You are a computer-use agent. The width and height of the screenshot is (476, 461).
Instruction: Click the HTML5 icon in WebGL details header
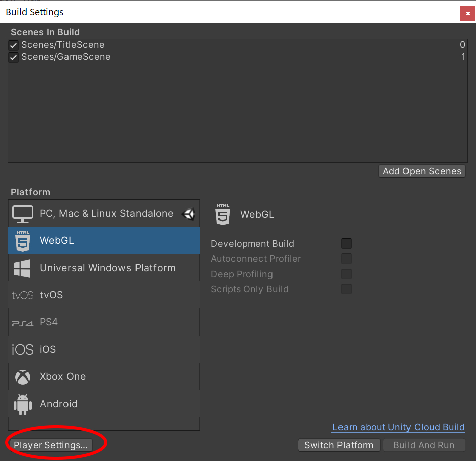tap(223, 215)
